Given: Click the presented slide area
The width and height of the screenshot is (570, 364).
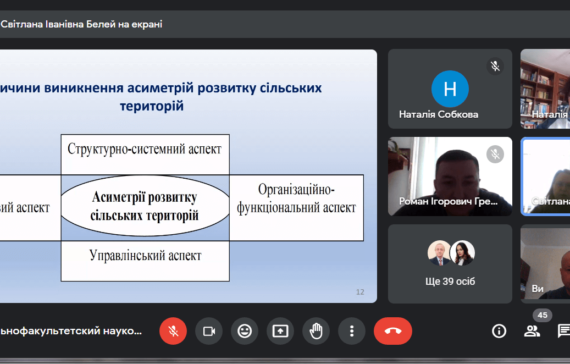Looking at the screenshot, I should (x=188, y=176).
